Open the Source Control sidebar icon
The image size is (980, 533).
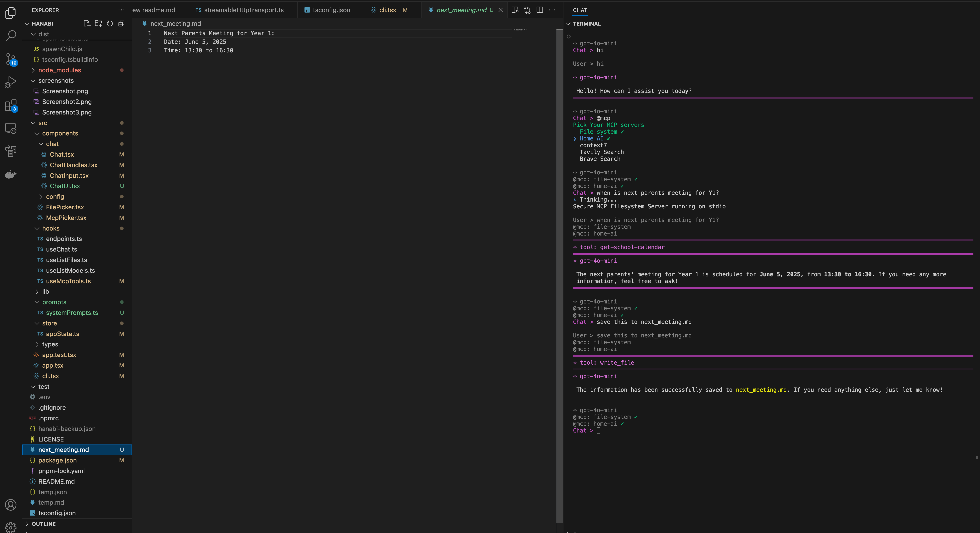pyautogui.click(x=11, y=59)
